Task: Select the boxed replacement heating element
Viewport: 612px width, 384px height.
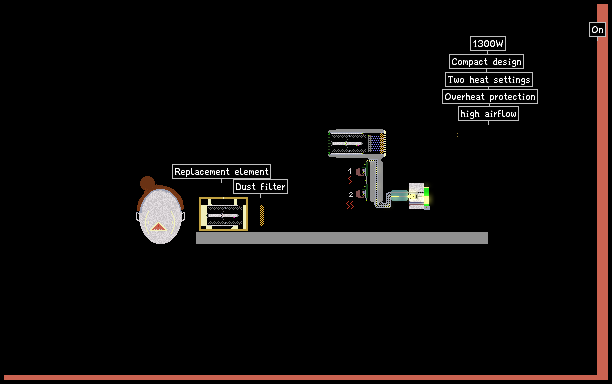Action: click(223, 214)
